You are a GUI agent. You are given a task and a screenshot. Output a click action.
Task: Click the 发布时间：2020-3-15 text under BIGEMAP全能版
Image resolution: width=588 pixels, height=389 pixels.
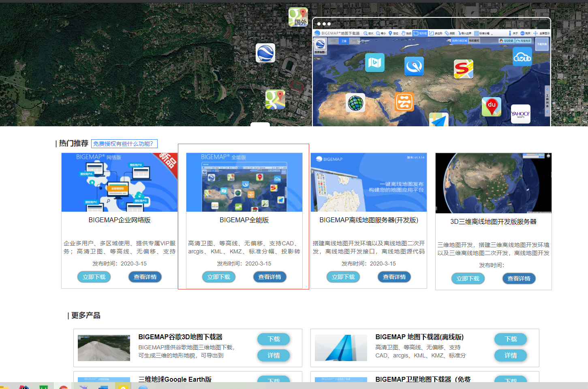pyautogui.click(x=244, y=264)
